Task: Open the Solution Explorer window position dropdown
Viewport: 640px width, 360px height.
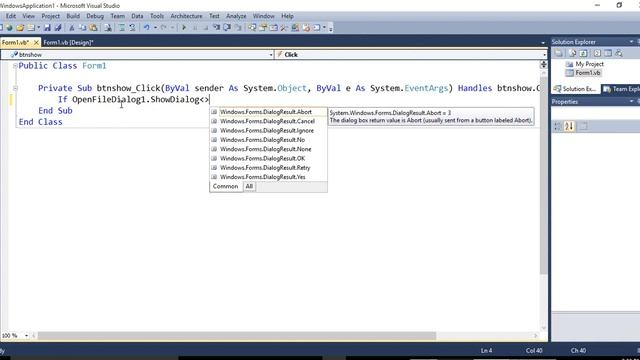Action: (x=631, y=42)
